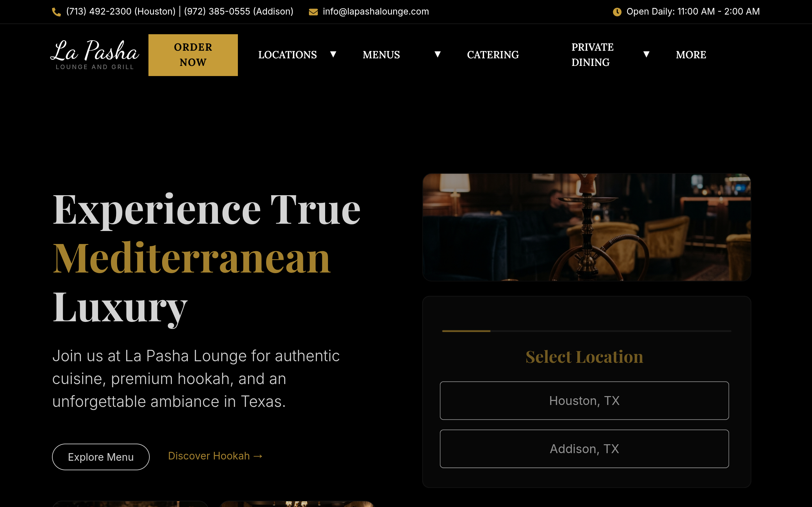
Task: Follow the Discover Hookah link
Action: click(x=215, y=456)
